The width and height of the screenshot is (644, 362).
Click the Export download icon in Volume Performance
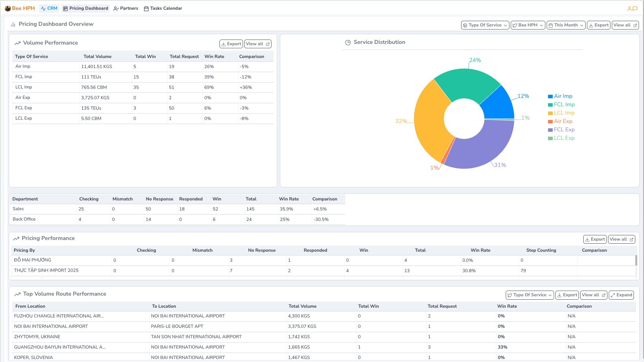tap(224, 44)
